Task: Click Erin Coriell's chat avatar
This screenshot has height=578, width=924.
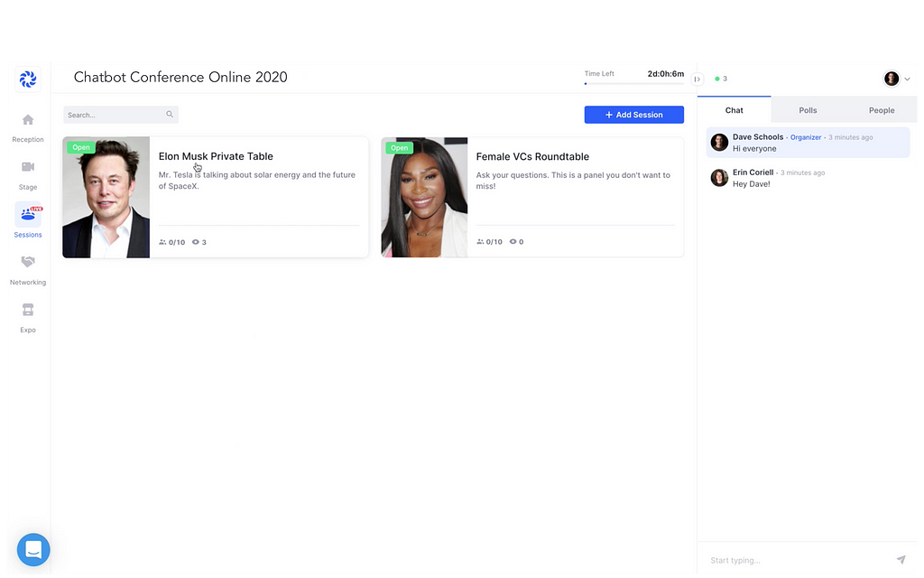Action: (x=719, y=178)
